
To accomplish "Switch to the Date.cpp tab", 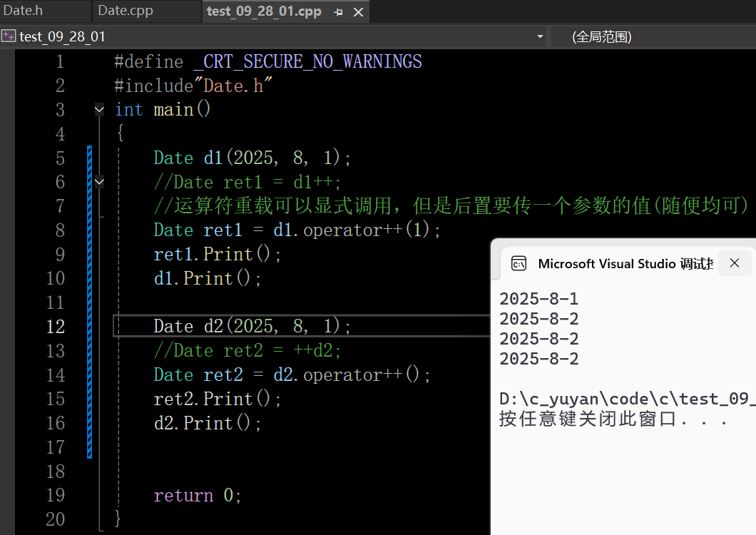I will [126, 10].
